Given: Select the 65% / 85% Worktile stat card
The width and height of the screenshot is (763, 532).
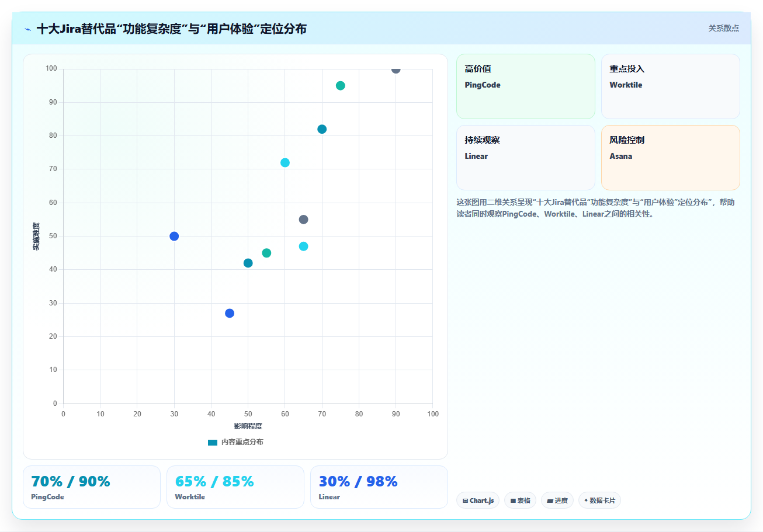Looking at the screenshot, I should pyautogui.click(x=235, y=487).
